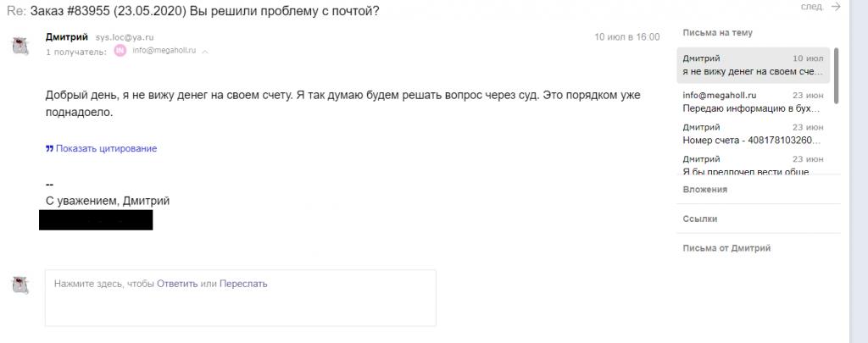Image resolution: width=868 pixels, height=343 pixels.
Task: Click the sender email sys.loc@ya.ru
Action: tap(125, 37)
